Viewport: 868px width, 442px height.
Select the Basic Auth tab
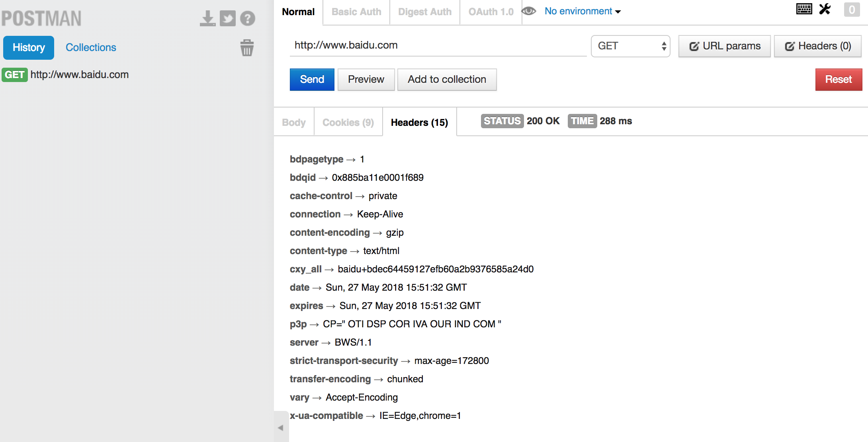click(x=356, y=12)
